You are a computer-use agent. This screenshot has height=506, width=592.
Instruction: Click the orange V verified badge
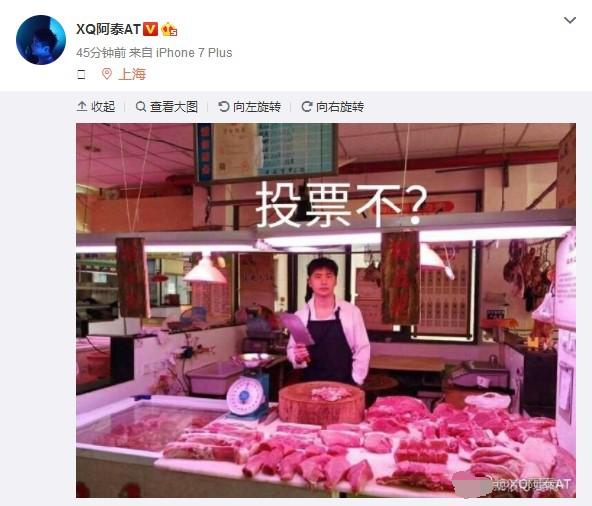(x=150, y=29)
